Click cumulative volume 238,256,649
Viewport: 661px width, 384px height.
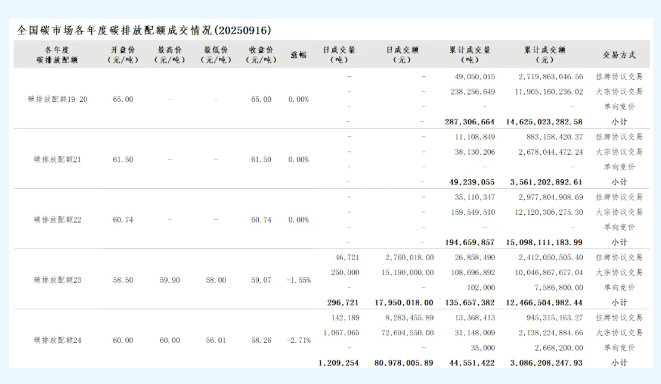(473, 92)
